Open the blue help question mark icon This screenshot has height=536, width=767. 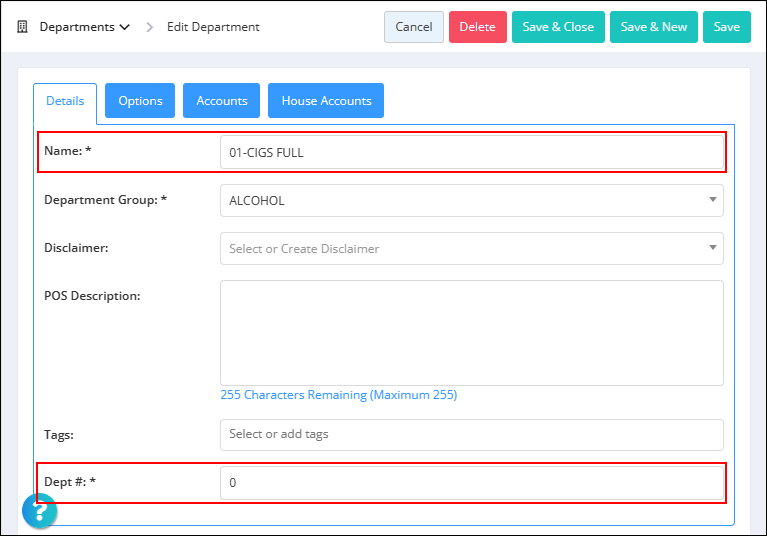pyautogui.click(x=40, y=511)
